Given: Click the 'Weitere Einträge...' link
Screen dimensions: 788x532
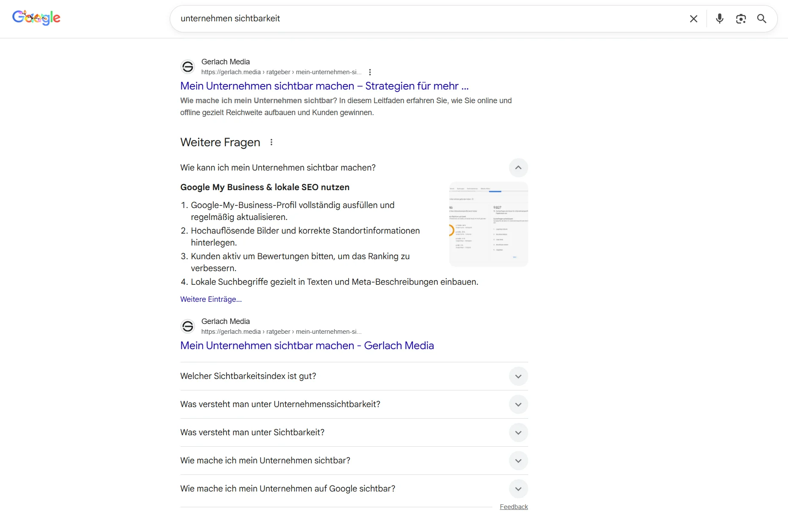Looking at the screenshot, I should (x=211, y=299).
